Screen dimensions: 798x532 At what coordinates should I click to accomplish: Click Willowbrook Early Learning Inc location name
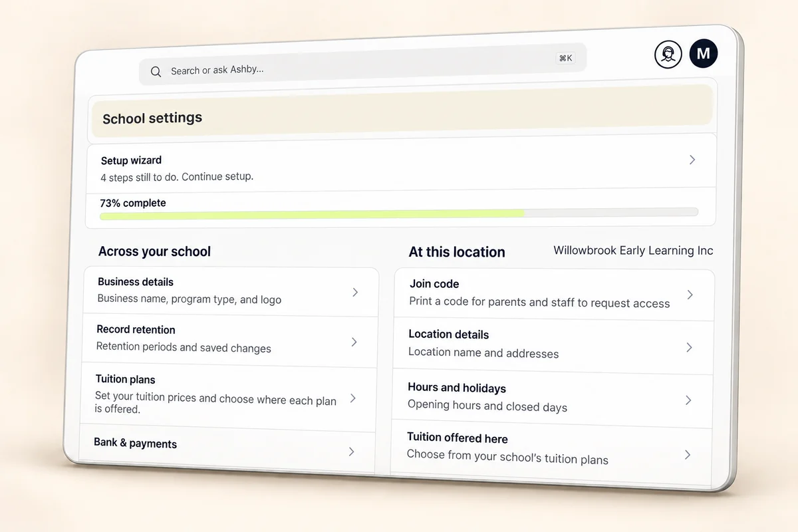tap(633, 251)
